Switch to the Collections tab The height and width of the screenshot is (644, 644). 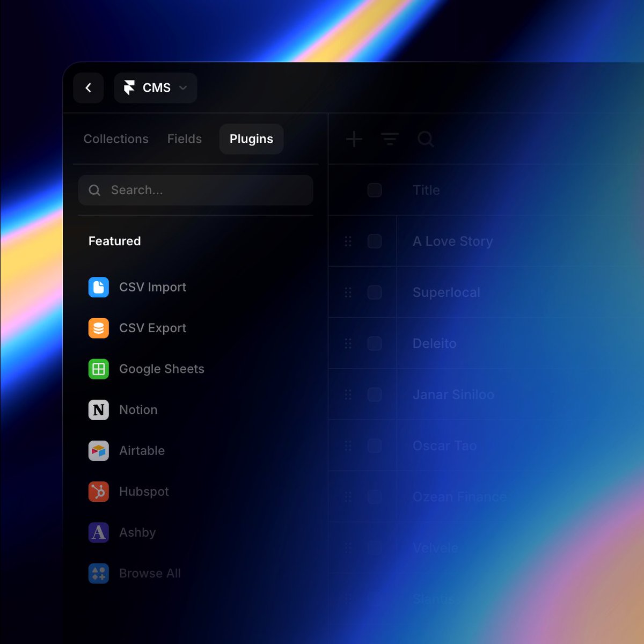pos(116,139)
